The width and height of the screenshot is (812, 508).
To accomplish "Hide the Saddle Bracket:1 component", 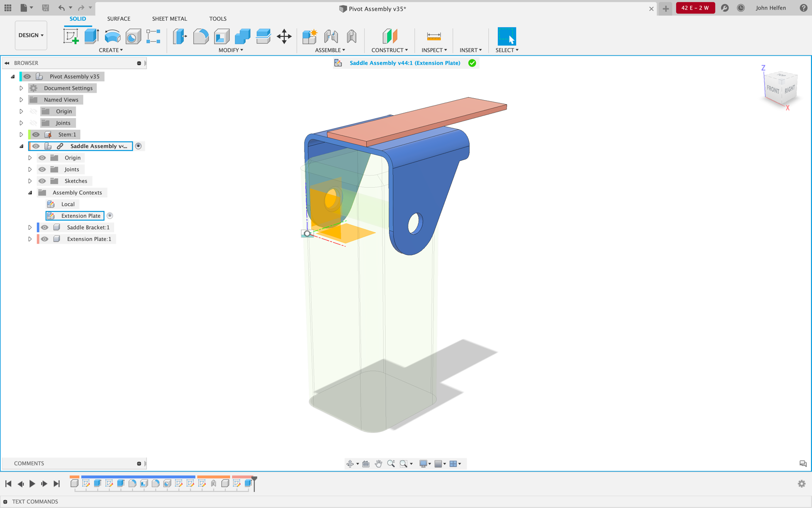I will (44, 227).
